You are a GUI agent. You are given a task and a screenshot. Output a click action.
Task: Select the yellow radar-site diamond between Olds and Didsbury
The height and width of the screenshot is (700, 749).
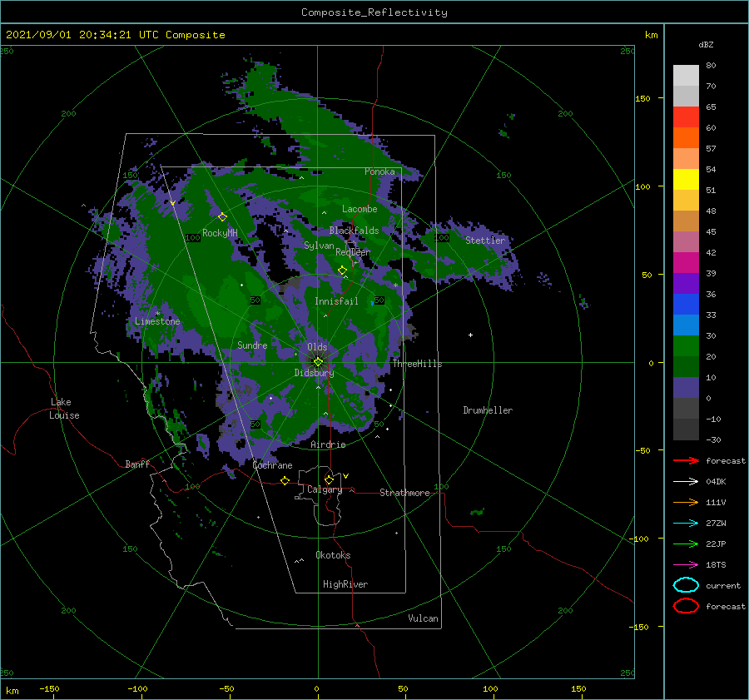(318, 362)
